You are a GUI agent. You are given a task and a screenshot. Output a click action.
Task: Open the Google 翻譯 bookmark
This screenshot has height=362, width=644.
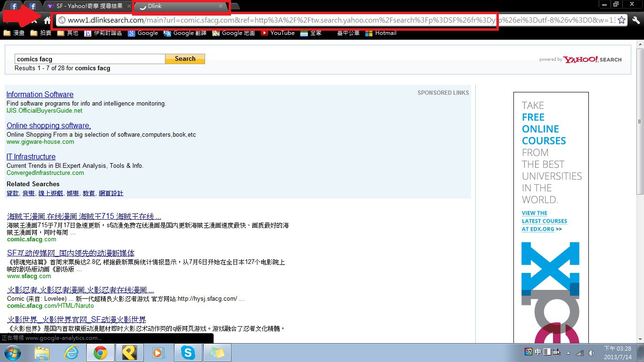(185, 33)
